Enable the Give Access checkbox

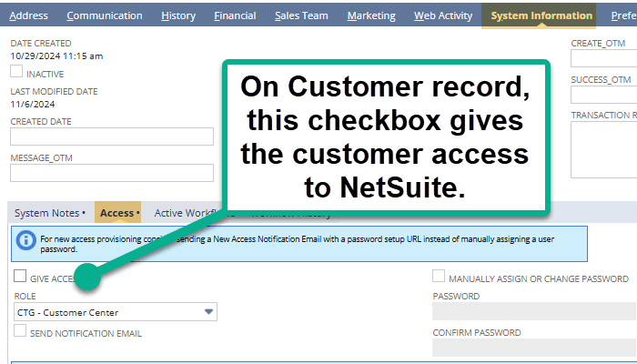coord(20,276)
